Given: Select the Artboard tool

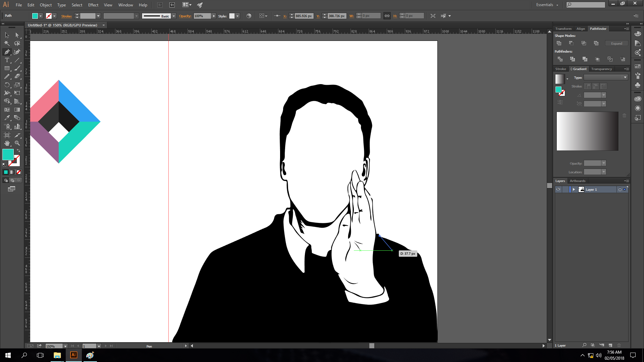Looking at the screenshot, I should click(7, 135).
